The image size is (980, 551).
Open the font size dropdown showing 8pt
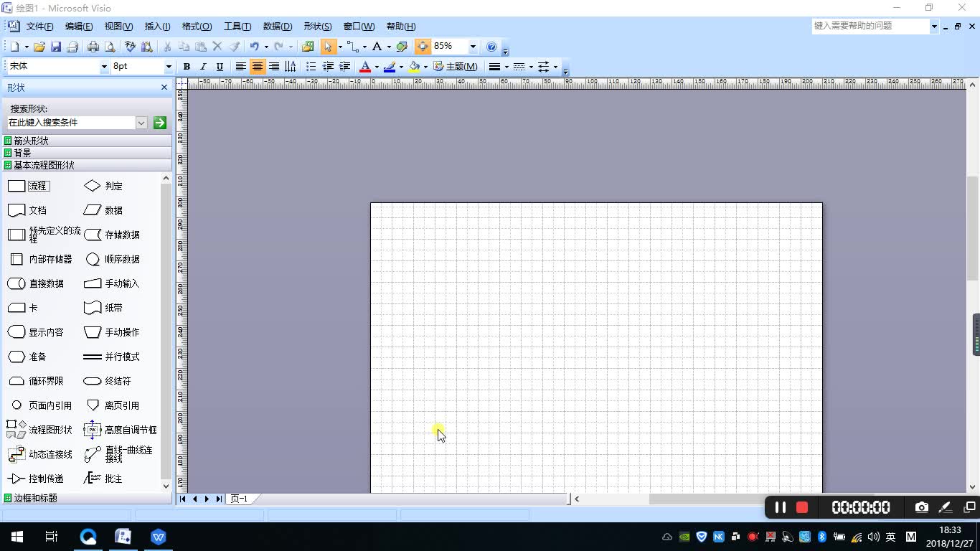click(x=168, y=66)
